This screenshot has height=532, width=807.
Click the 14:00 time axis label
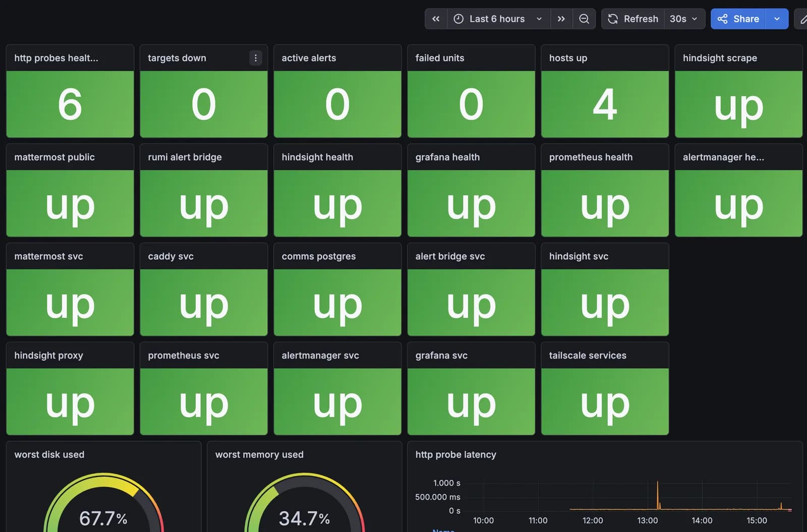[702, 520]
